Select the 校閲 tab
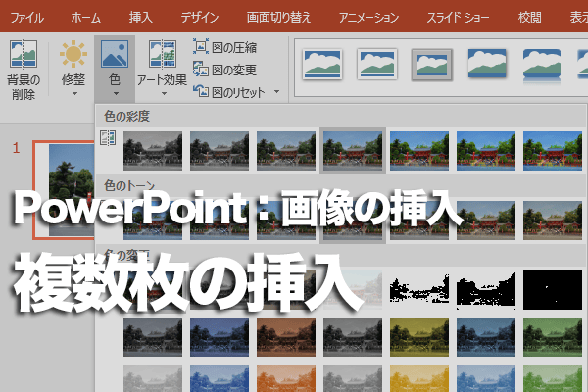This screenshot has height=392, width=588. point(529,17)
